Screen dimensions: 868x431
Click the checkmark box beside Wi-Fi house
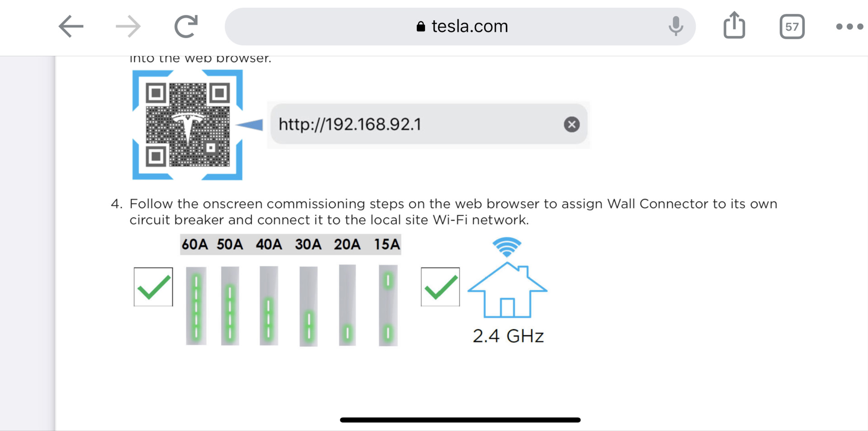point(440,287)
